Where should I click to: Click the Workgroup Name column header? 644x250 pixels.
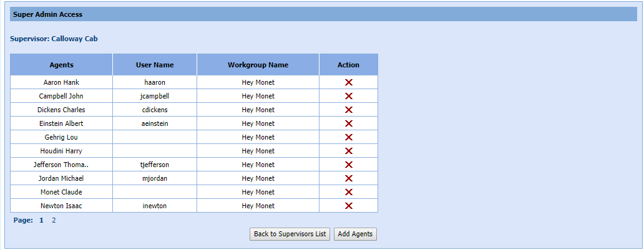(258, 65)
